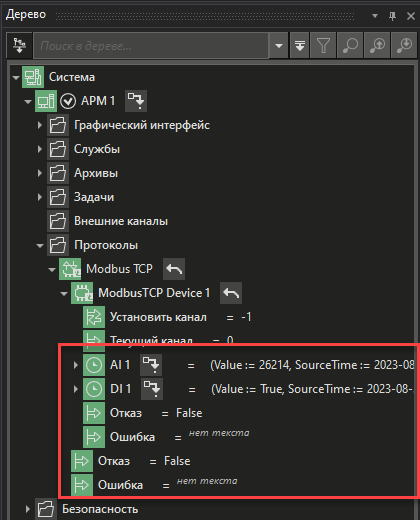Click the Задачи folder icon
This screenshot has width=420, height=520.
tap(58, 197)
